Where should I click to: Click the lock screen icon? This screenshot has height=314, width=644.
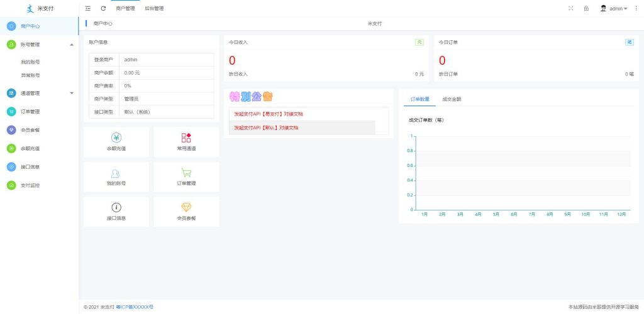[586, 9]
